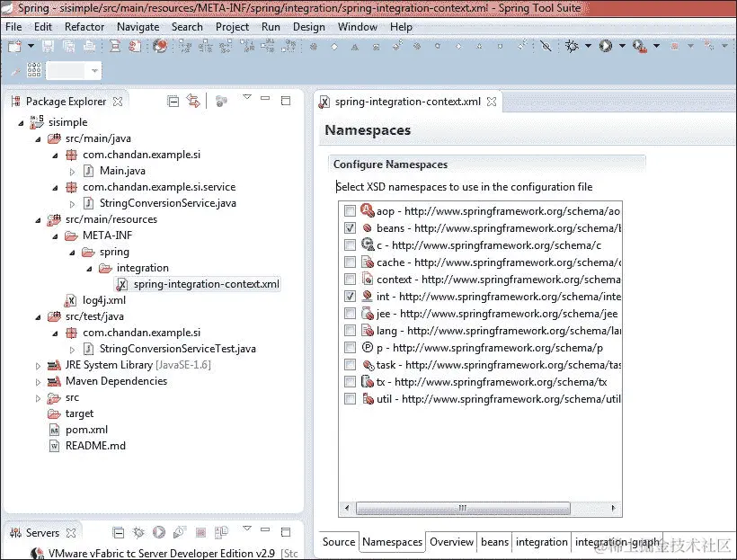Expand JRE System Library node
The width and height of the screenshot is (737, 560).
38,366
